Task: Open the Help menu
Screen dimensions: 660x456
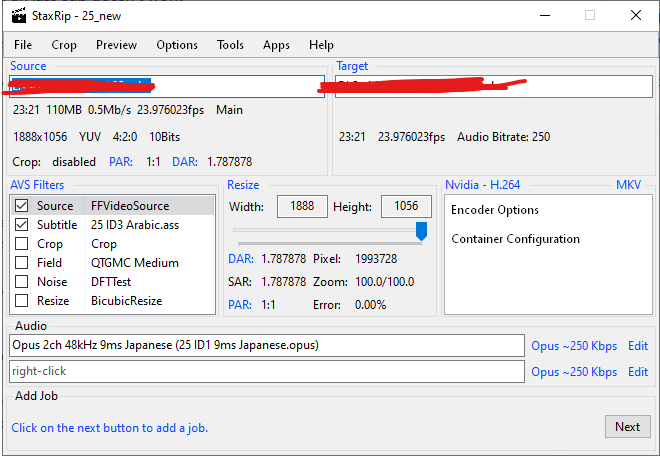Action: (x=321, y=45)
